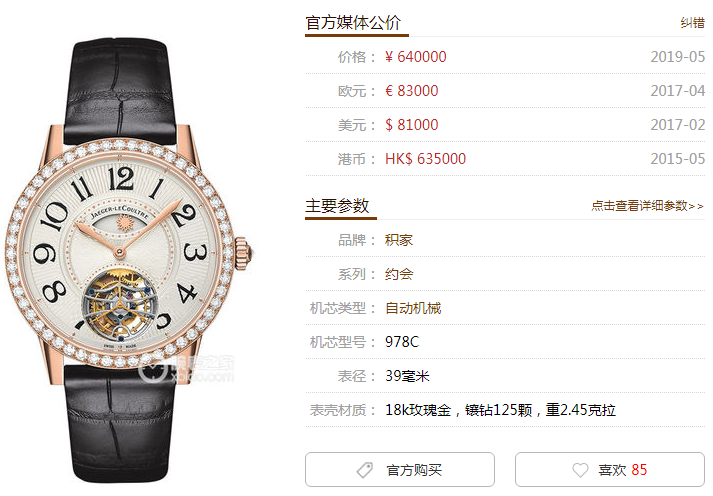Image resolution: width=713 pixels, height=496 pixels.
Task: Click the series name 约会
Action: 399,274
